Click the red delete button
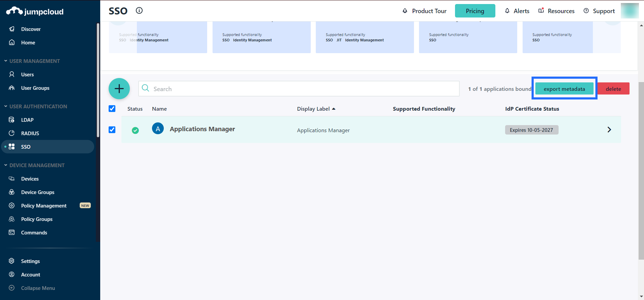Image resolution: width=644 pixels, height=300 pixels. point(613,89)
